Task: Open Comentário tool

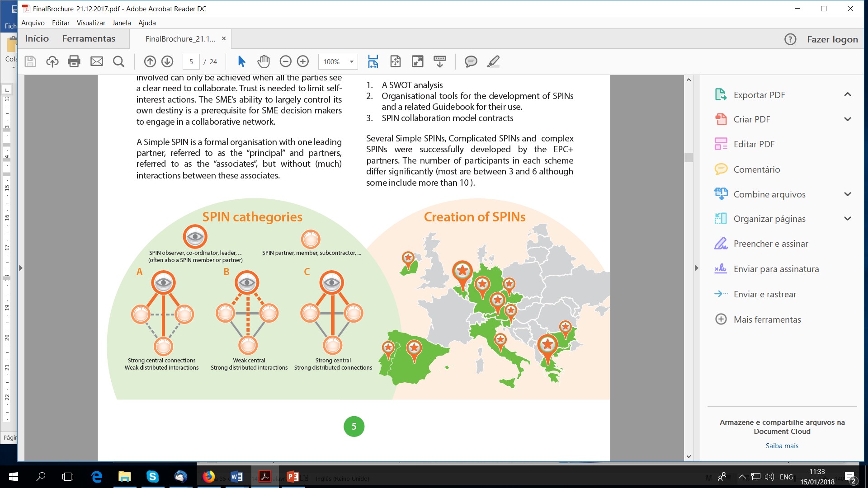Action: (756, 169)
